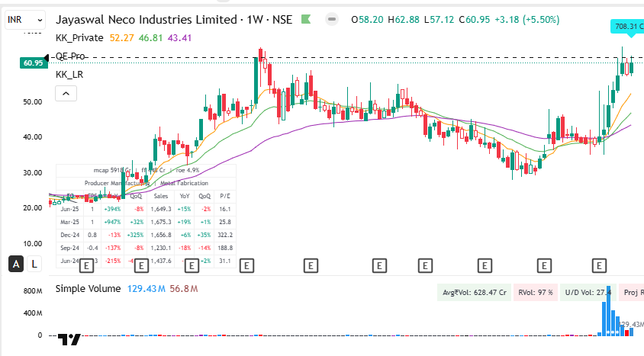
Task: Toggle the L log-scale button
Action: pyautogui.click(x=34, y=264)
